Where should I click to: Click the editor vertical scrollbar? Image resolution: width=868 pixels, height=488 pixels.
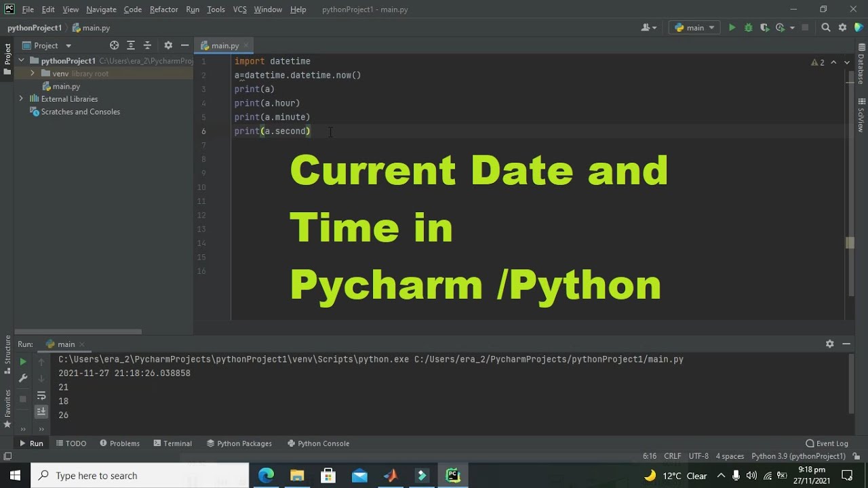850,190
